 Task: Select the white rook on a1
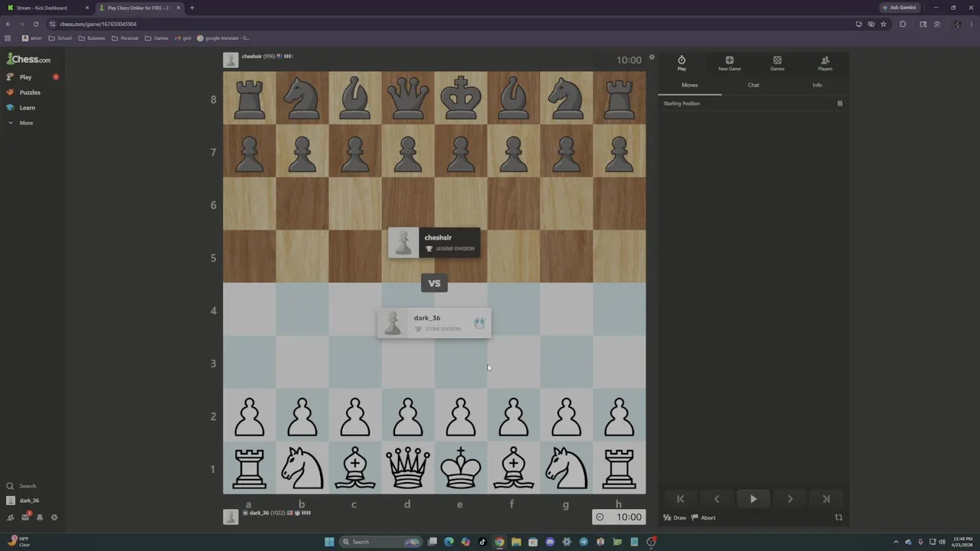[x=250, y=469]
